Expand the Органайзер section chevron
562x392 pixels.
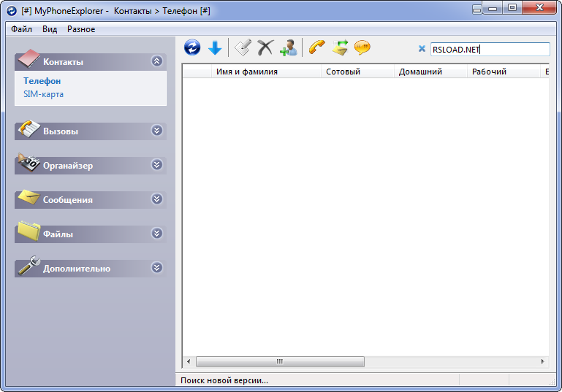pos(156,165)
